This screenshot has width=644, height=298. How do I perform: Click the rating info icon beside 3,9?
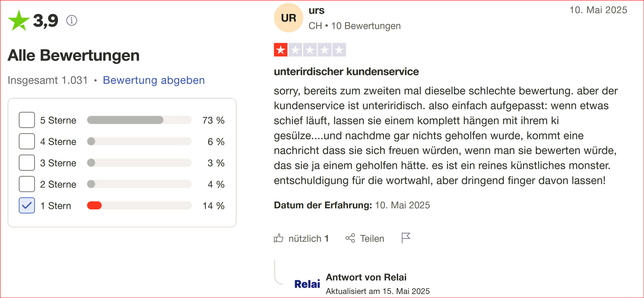71,21
